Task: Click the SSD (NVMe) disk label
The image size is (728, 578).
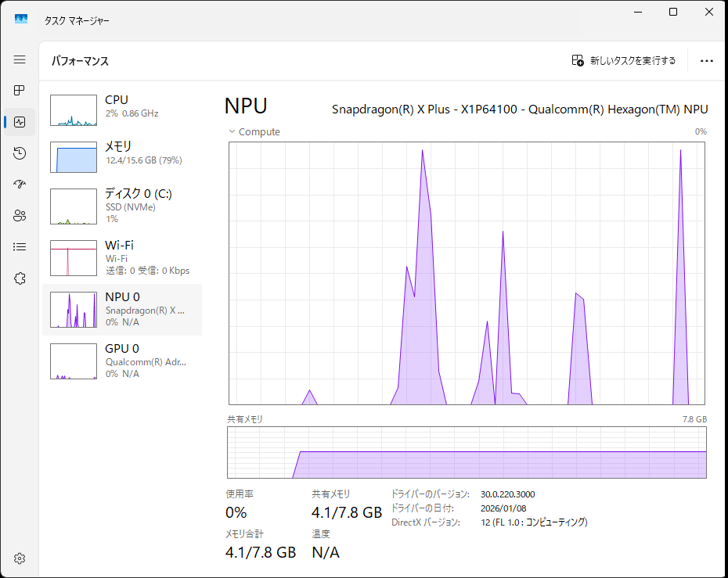Action: click(x=131, y=207)
